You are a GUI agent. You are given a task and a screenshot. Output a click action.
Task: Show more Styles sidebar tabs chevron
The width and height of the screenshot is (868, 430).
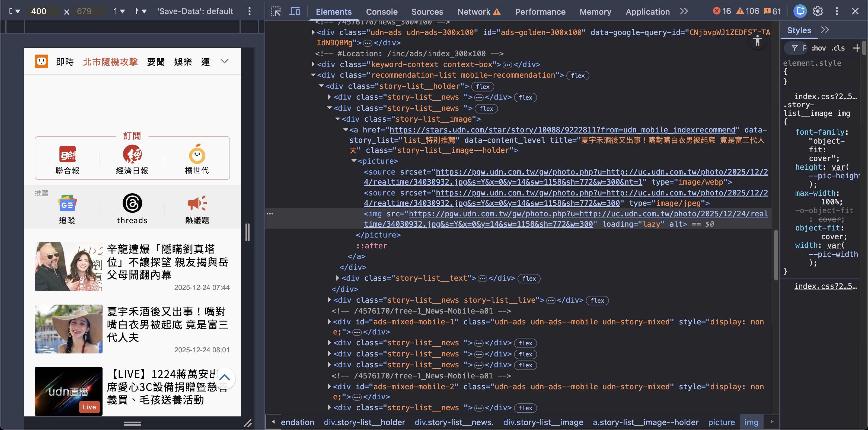pos(825,30)
